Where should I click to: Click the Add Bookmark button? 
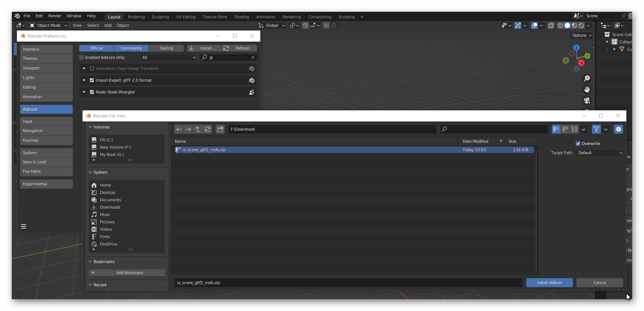(127, 273)
